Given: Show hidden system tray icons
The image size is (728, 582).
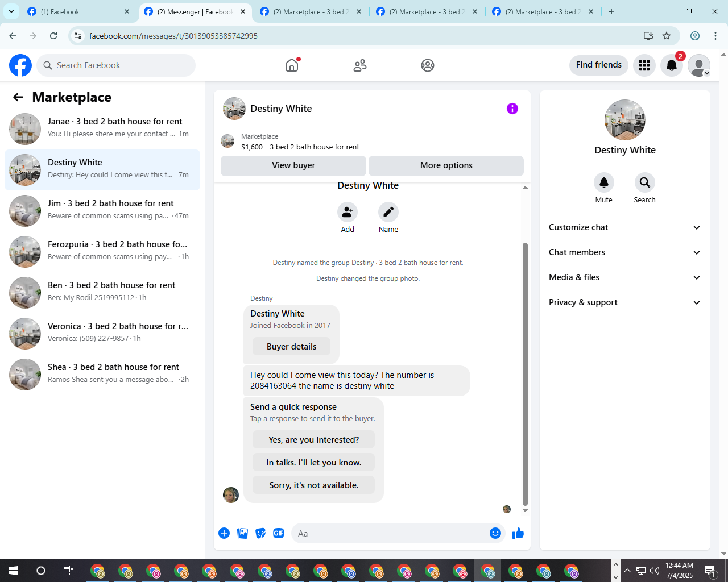Looking at the screenshot, I should point(627,571).
